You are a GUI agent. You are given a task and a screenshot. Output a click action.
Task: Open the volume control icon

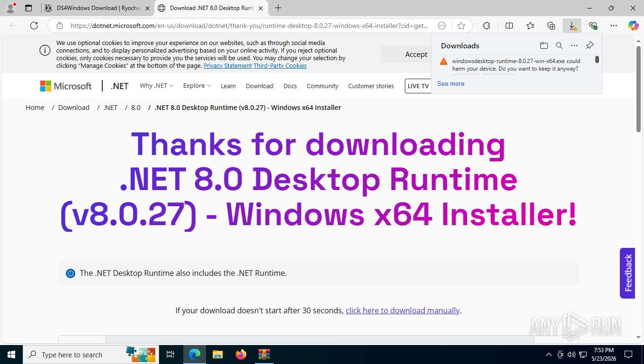coord(571,355)
